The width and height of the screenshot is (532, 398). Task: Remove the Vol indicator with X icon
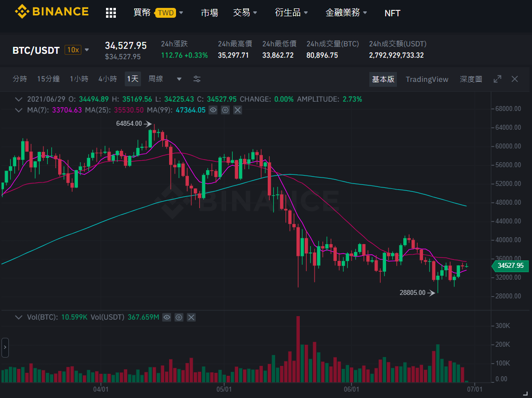pyautogui.click(x=191, y=317)
